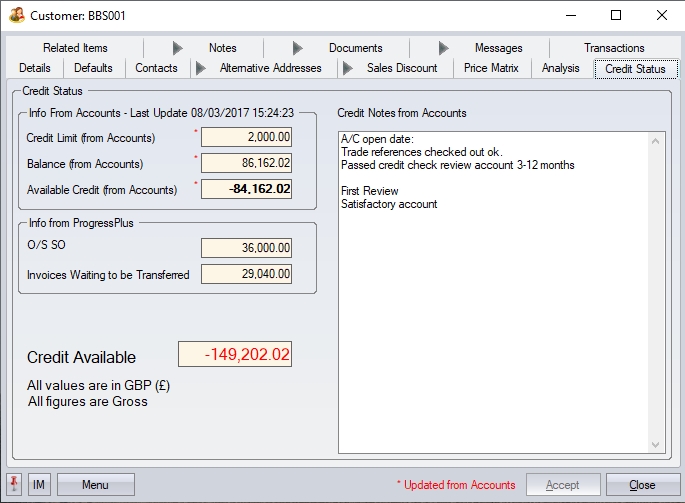
Task: Switch to the Transactions tab
Action: click(614, 48)
